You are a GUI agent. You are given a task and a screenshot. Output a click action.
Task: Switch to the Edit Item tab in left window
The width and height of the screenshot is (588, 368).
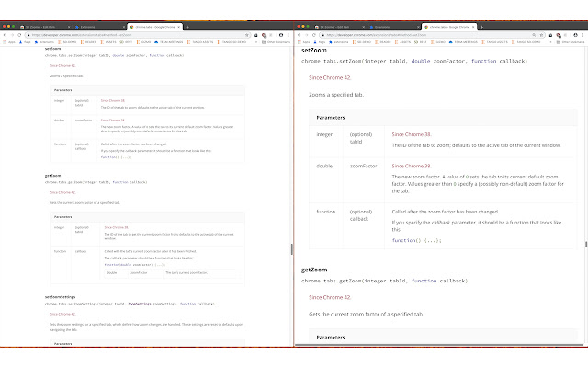click(45, 27)
